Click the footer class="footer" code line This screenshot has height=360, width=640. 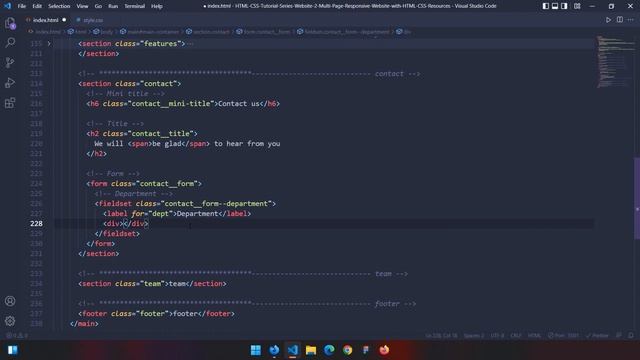click(156, 314)
